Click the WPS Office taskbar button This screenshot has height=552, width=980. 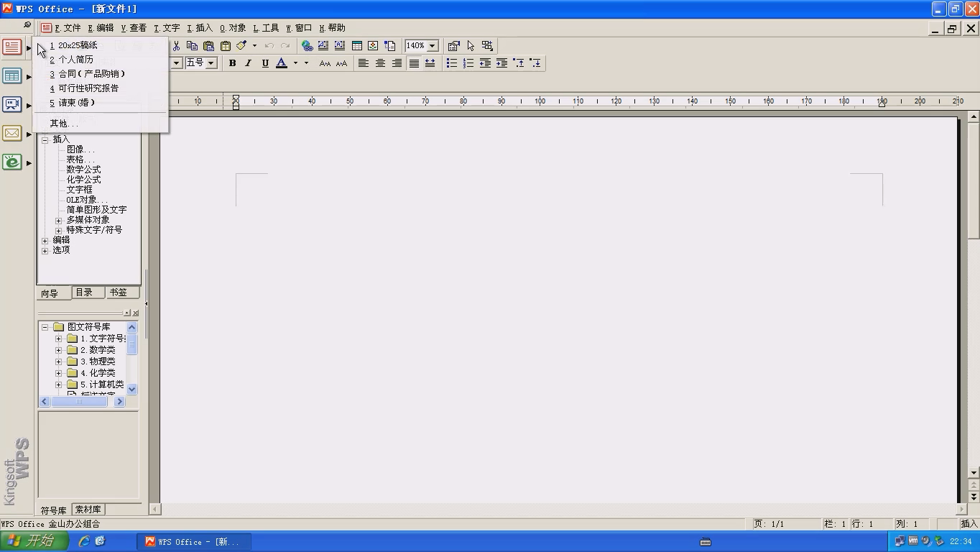[x=195, y=541]
